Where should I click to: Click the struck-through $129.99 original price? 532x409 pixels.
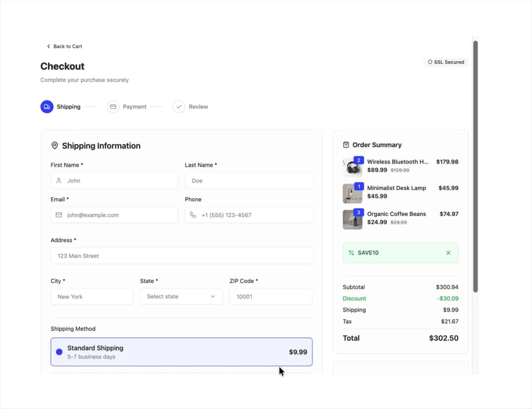(400, 170)
